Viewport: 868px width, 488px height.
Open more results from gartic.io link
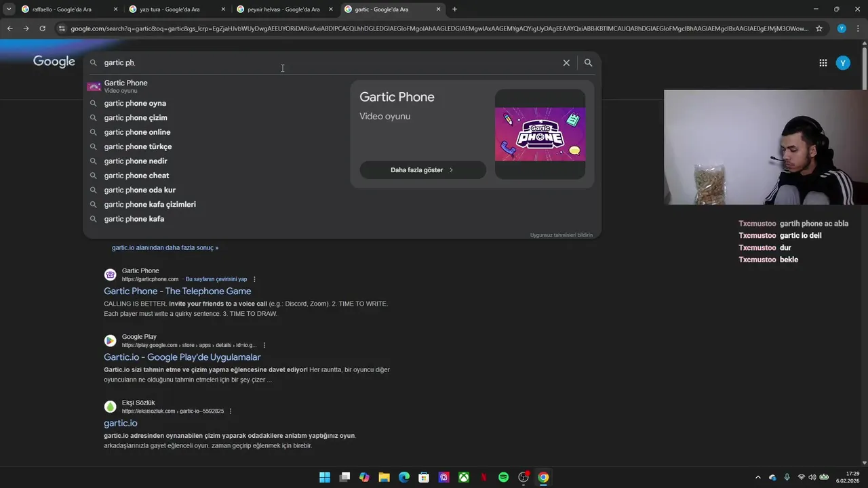pyautogui.click(x=165, y=248)
